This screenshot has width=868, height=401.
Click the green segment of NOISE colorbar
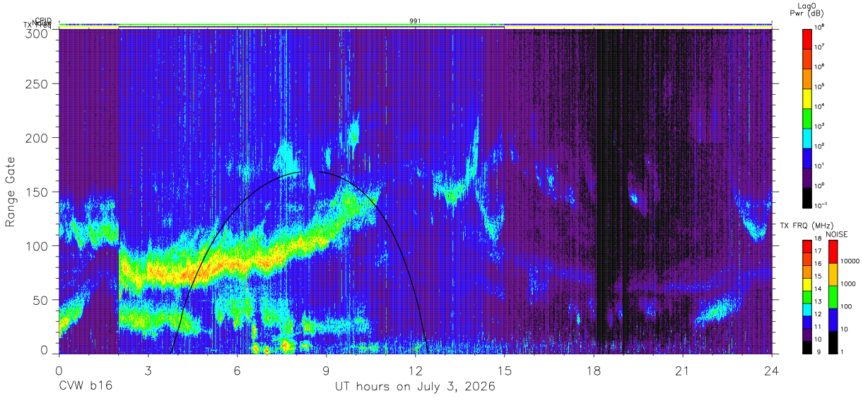[833, 297]
